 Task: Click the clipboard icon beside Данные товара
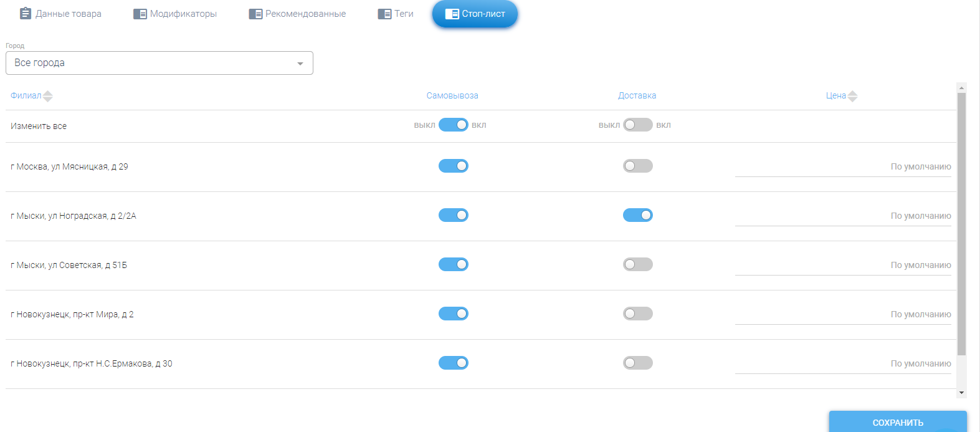26,13
